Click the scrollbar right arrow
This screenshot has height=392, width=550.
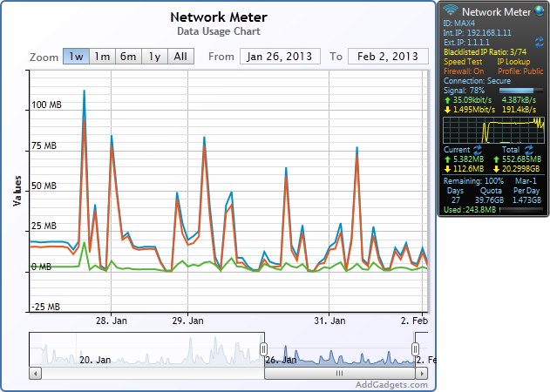pyautogui.click(x=422, y=373)
